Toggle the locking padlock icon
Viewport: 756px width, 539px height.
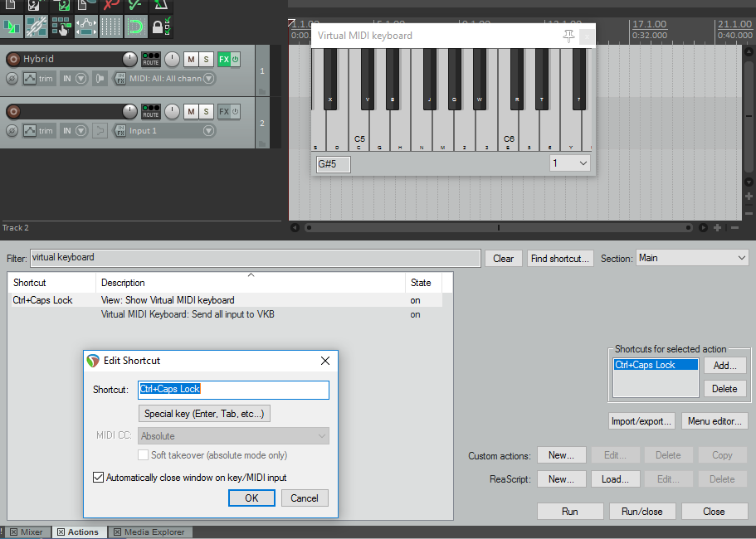[160, 27]
